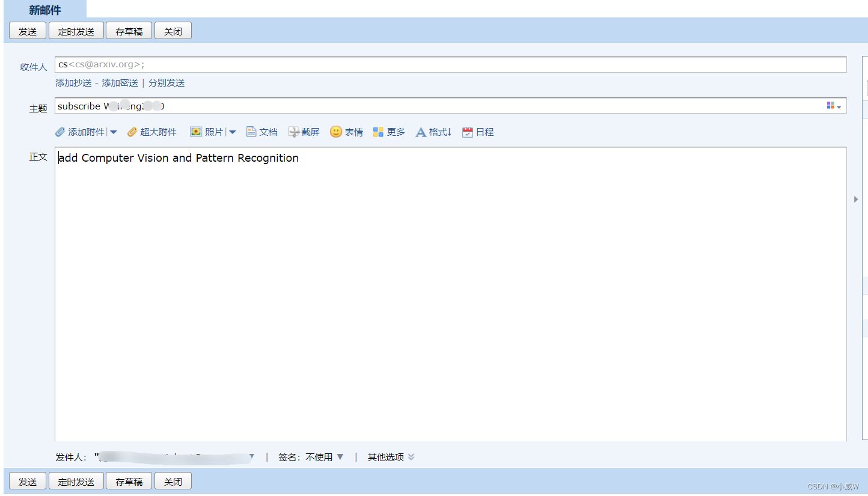Expand the right side panel arrow

click(856, 199)
